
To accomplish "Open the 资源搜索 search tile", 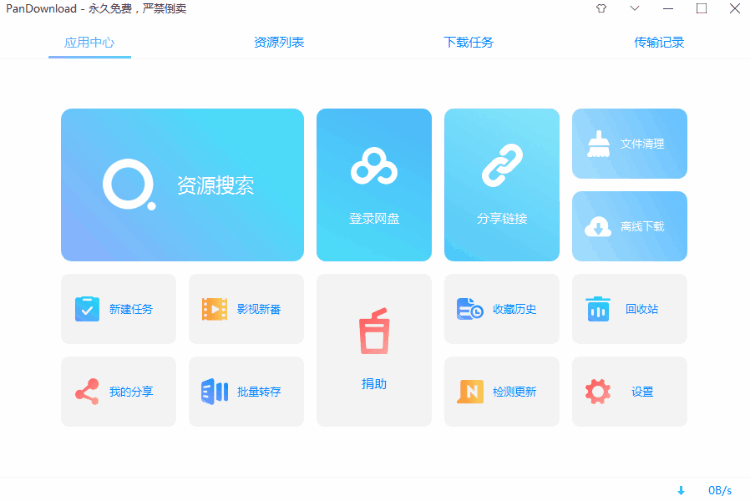I will coord(182,185).
